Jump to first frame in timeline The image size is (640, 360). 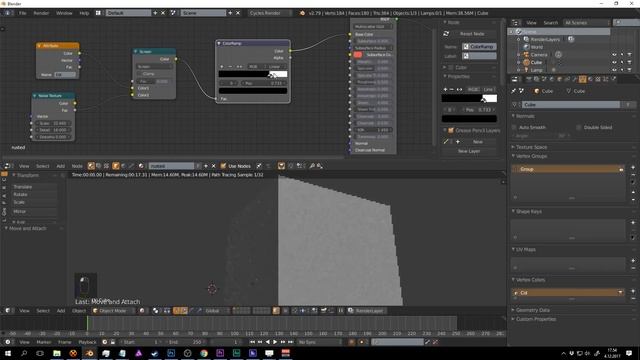[x=252, y=342]
